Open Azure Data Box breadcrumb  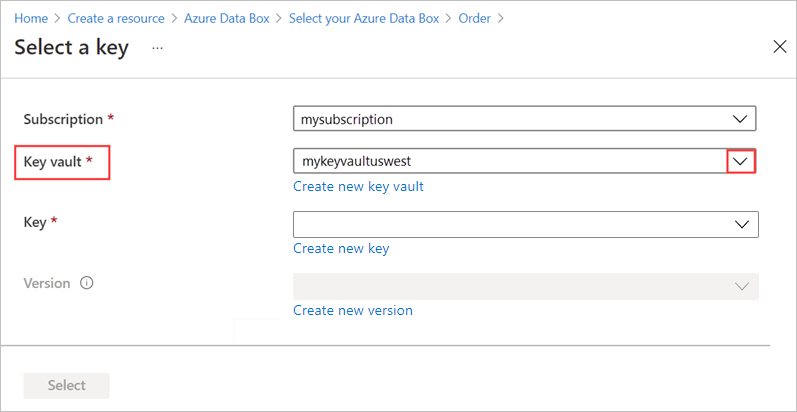tap(226, 18)
